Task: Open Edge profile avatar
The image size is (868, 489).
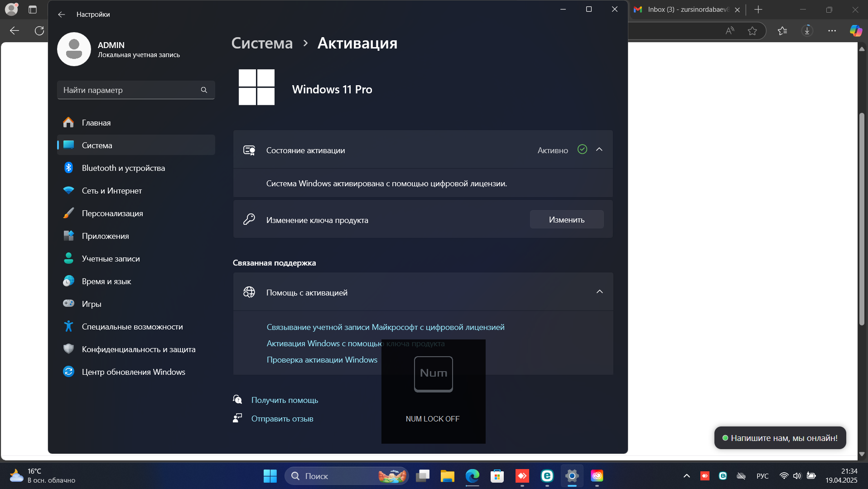Action: coord(11,9)
